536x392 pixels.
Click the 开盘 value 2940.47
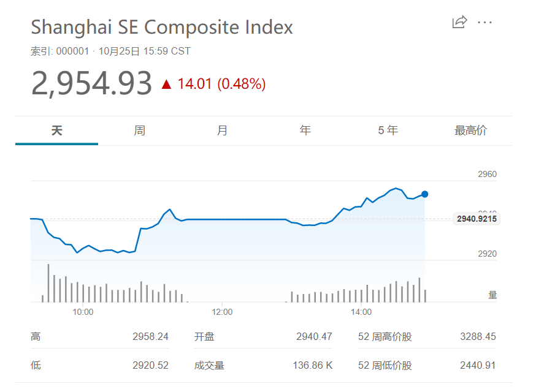pyautogui.click(x=314, y=337)
